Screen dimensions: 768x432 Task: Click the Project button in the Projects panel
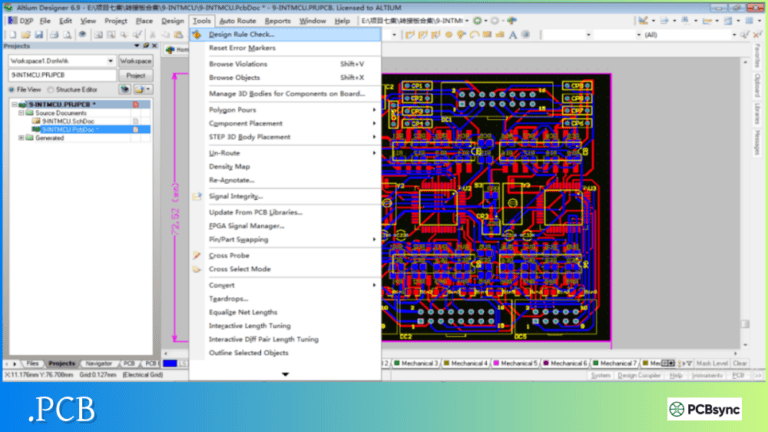click(x=136, y=75)
